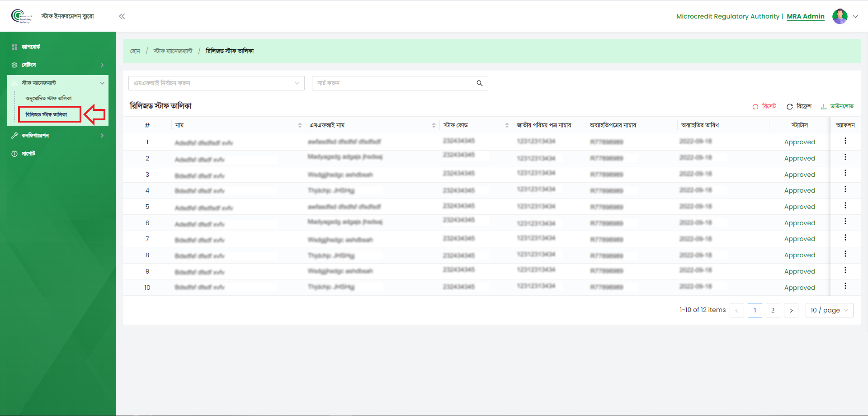Click the Approved status in row 1

[x=800, y=142]
